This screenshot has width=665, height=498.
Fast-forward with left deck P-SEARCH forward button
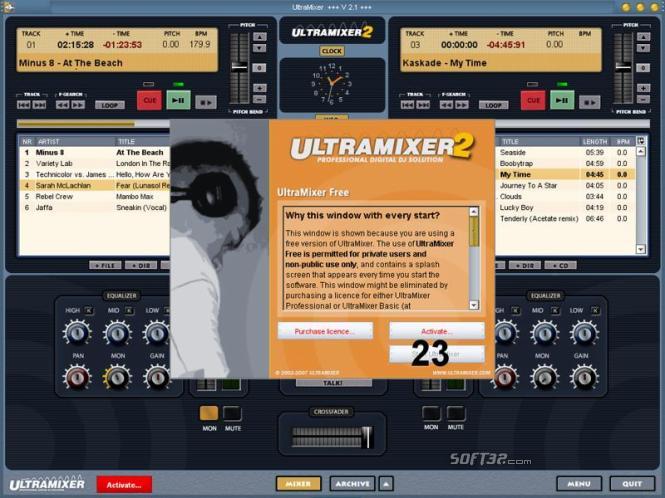pyautogui.click(x=78, y=105)
